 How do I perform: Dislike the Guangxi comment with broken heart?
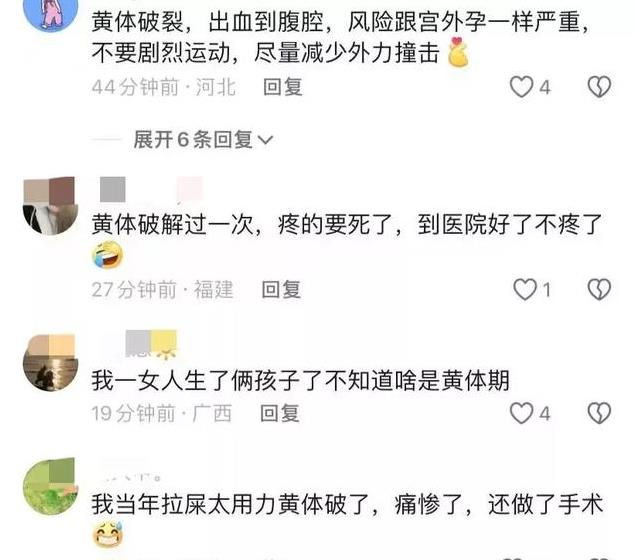coord(599,413)
